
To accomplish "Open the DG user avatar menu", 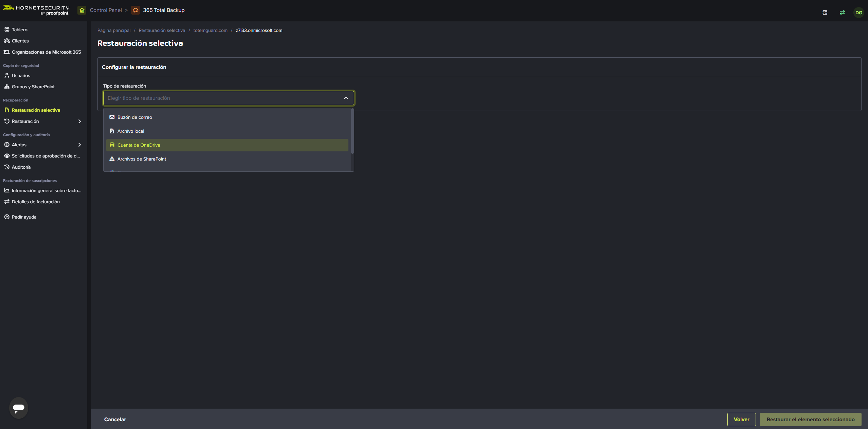I will click(858, 13).
